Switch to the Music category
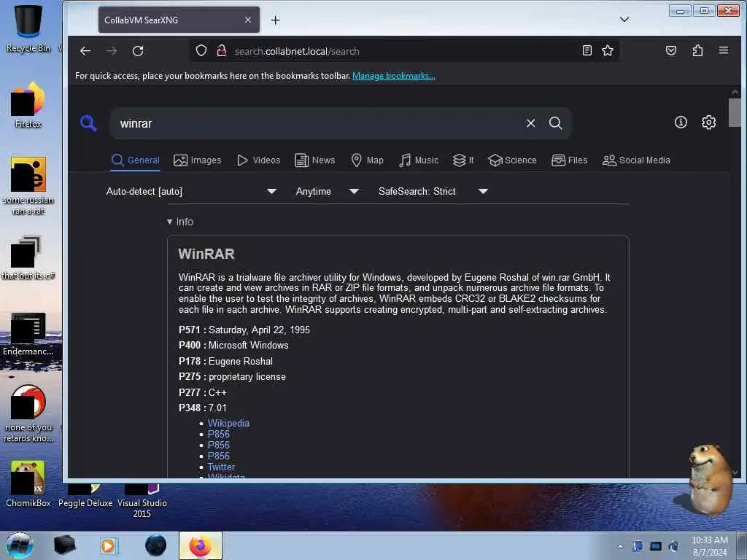Screen dimensions: 747x560 click(x=419, y=160)
